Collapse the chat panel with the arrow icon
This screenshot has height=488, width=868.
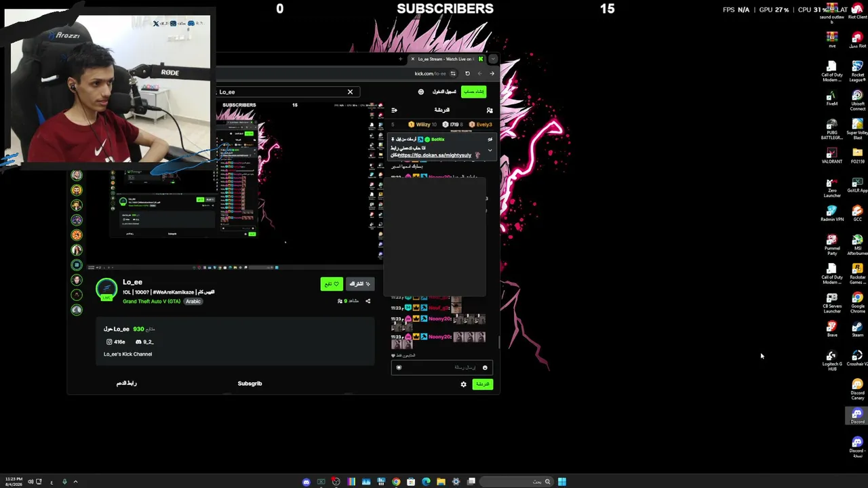point(394,110)
